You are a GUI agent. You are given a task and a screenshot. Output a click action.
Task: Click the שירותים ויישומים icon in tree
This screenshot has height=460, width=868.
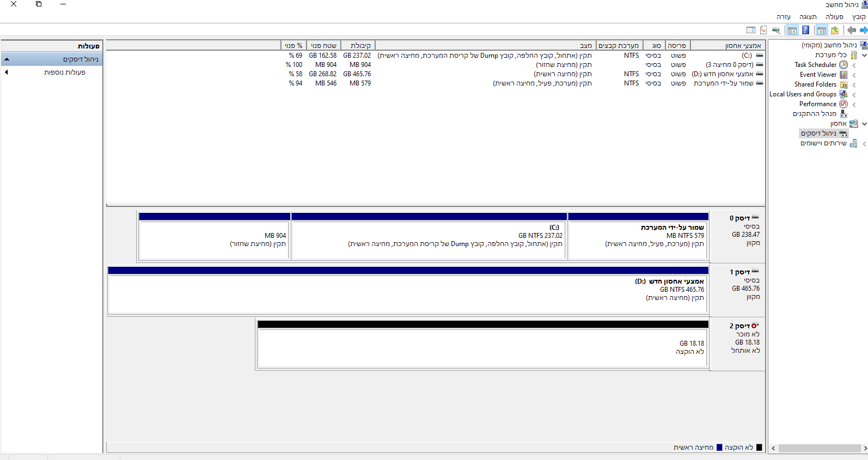tap(853, 143)
